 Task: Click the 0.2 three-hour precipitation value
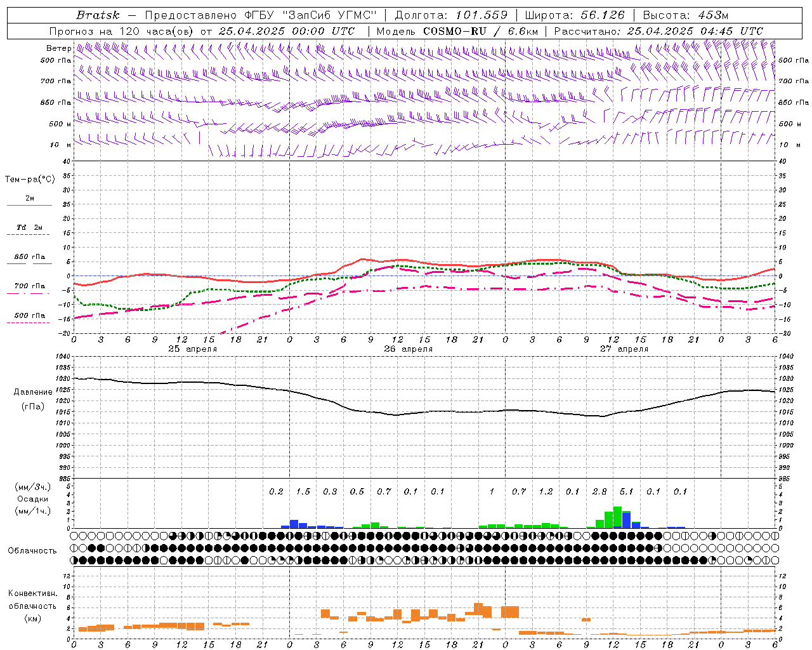(276, 492)
